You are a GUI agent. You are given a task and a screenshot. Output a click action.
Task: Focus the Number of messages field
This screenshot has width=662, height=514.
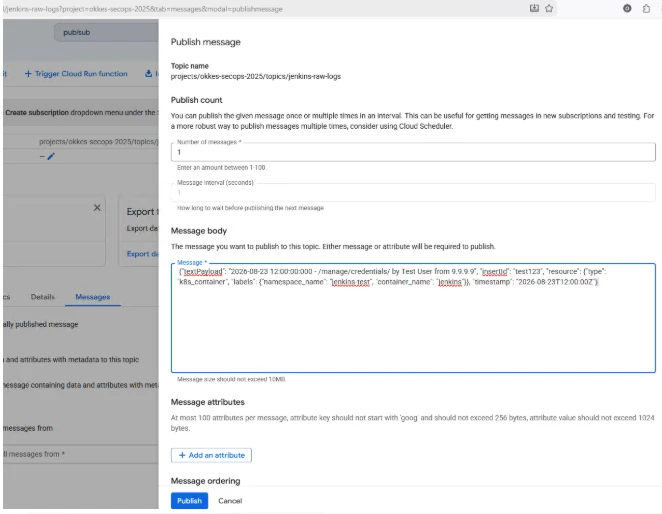tap(413, 152)
